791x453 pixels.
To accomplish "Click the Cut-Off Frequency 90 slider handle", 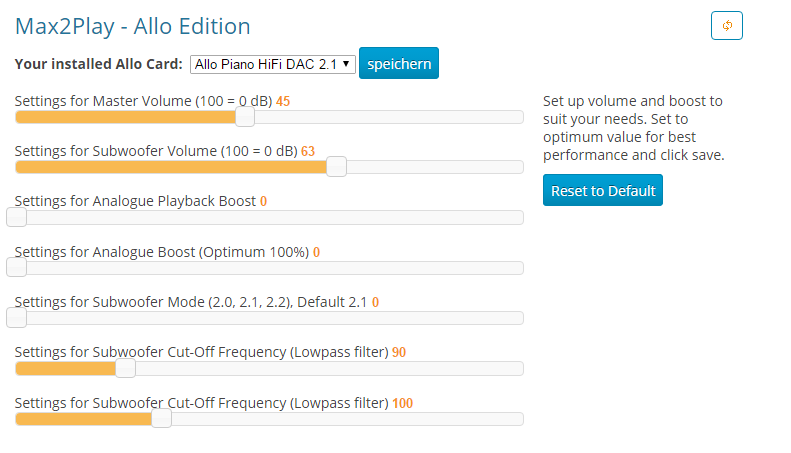I will (126, 368).
